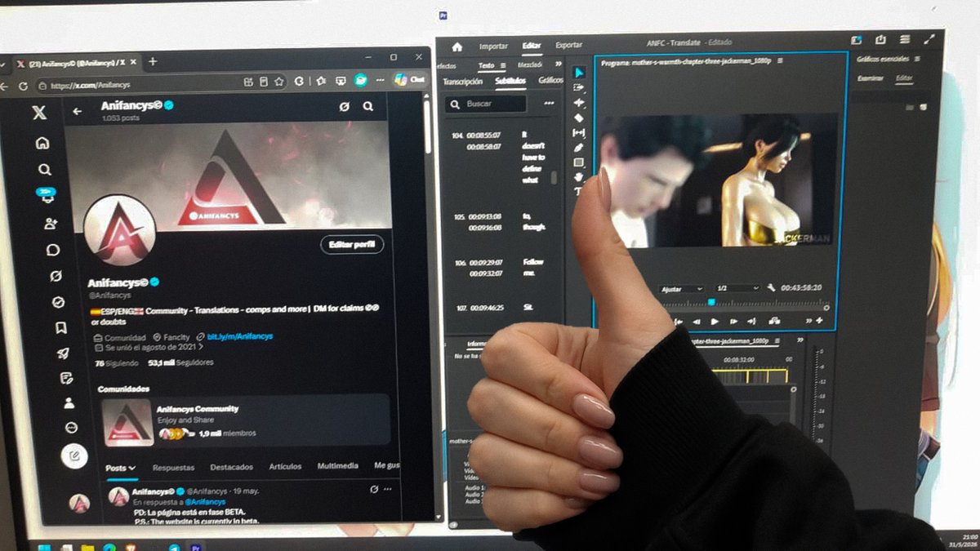Step back one frame in Program monitor

(x=696, y=322)
